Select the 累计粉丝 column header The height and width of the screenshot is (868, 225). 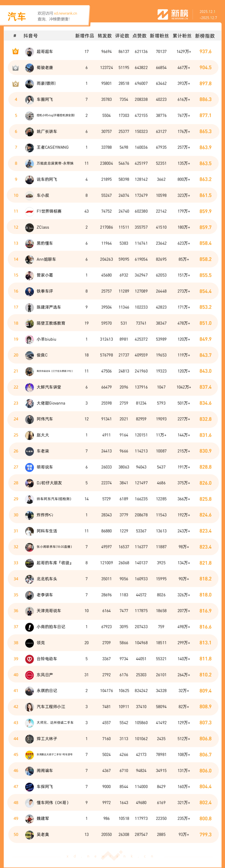pyautogui.click(x=182, y=36)
